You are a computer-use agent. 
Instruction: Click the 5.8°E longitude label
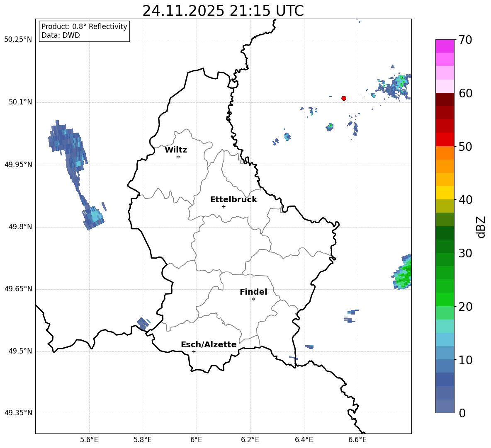click(x=143, y=440)
